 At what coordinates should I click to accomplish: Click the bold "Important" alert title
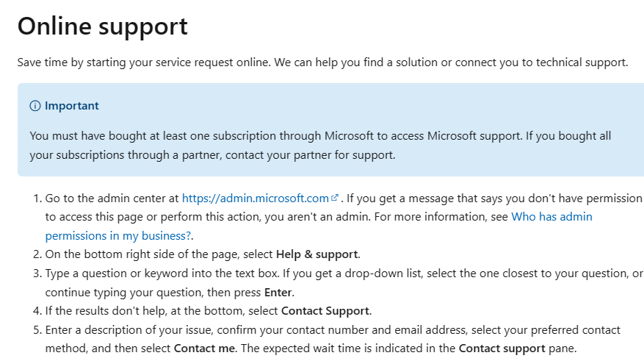(x=71, y=106)
